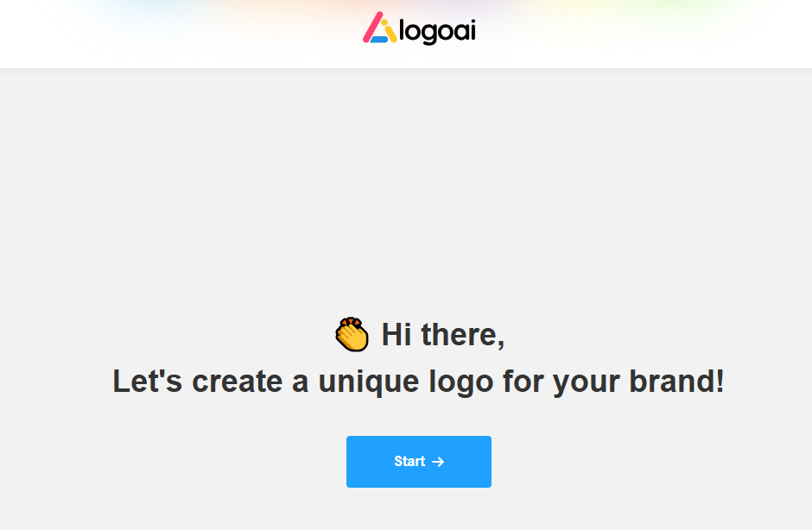Click the "Hi there," greeting text

click(443, 334)
